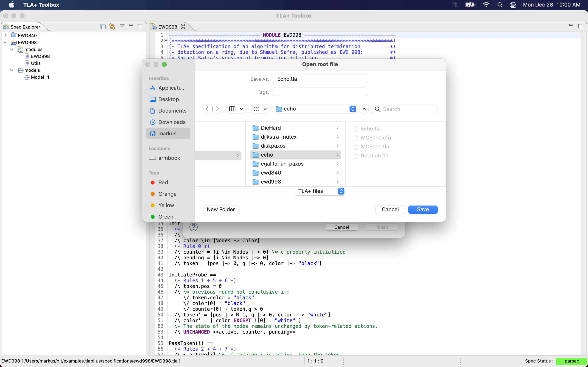Screen dimensions: 588x367
Task: Click the help question mark button
Action: 193,227
